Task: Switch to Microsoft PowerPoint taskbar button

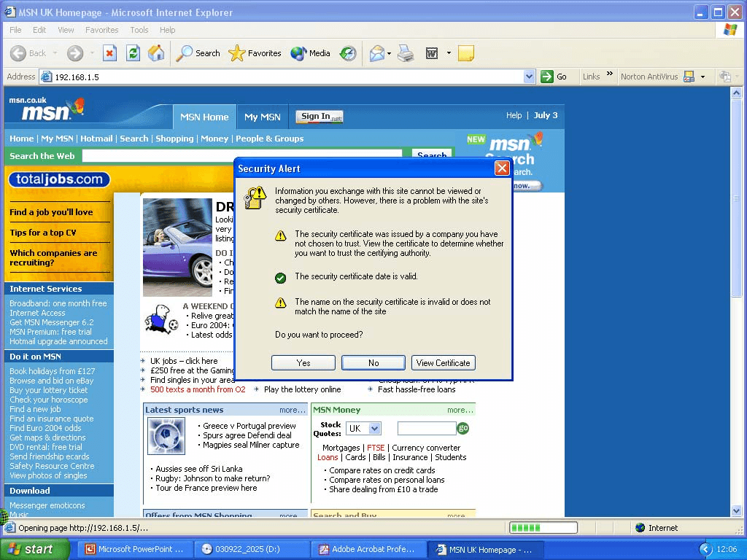Action: [x=135, y=550]
